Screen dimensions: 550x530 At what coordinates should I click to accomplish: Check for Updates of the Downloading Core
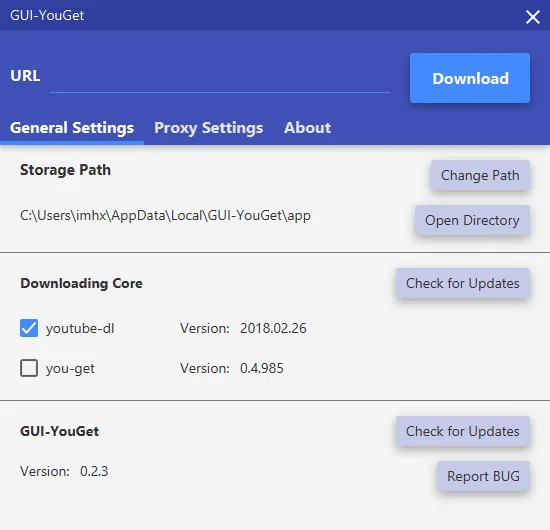[x=463, y=283]
